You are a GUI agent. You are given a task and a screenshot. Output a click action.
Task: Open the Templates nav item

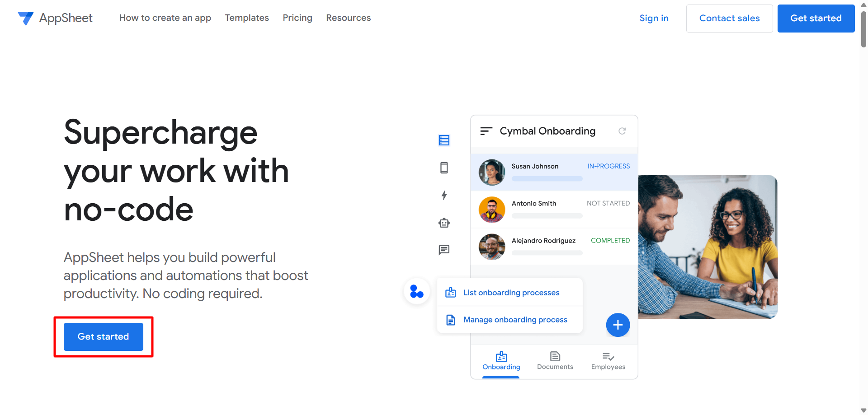click(247, 18)
